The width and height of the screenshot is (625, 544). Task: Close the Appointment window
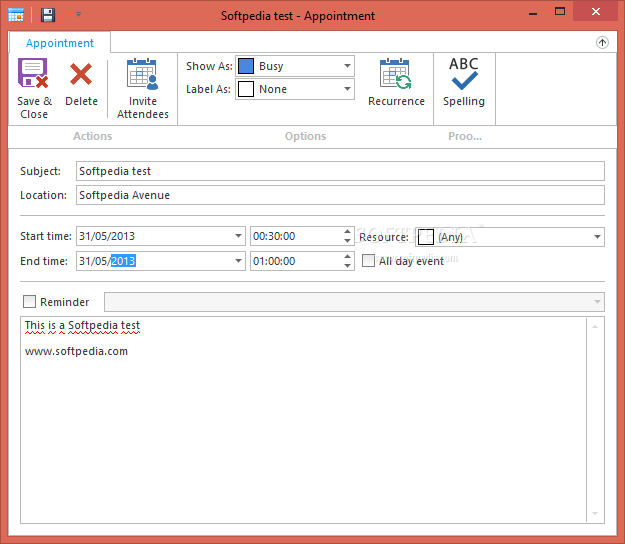(x=596, y=12)
